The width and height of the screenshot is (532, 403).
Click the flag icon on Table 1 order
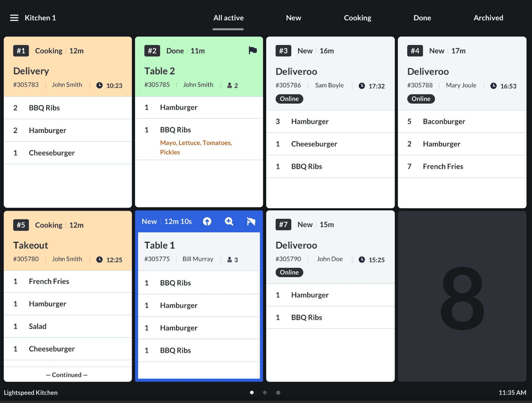click(249, 220)
